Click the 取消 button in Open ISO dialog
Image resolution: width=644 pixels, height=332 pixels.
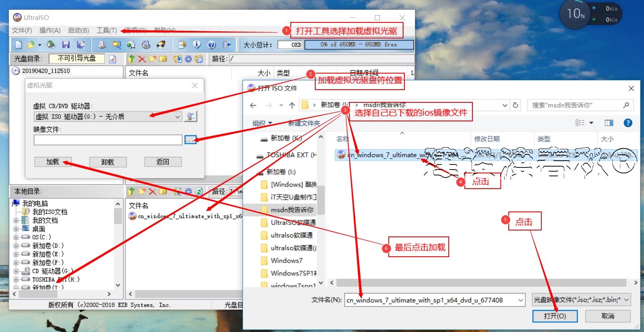point(608,316)
